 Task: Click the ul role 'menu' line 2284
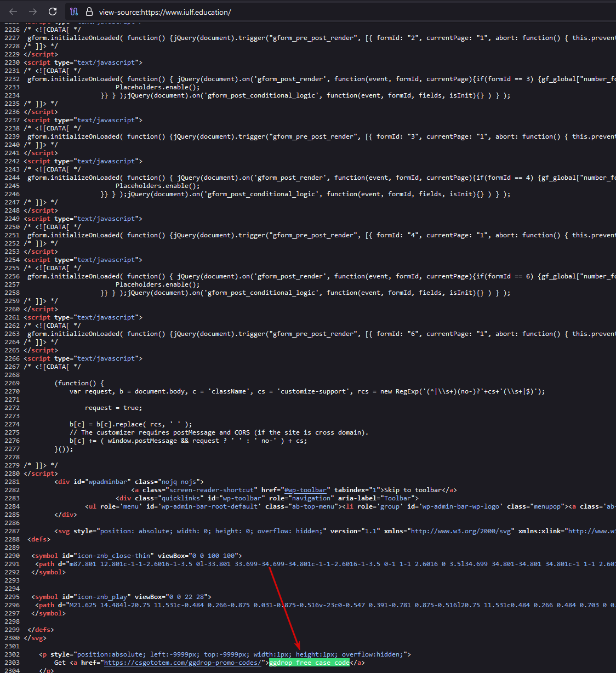point(350,506)
